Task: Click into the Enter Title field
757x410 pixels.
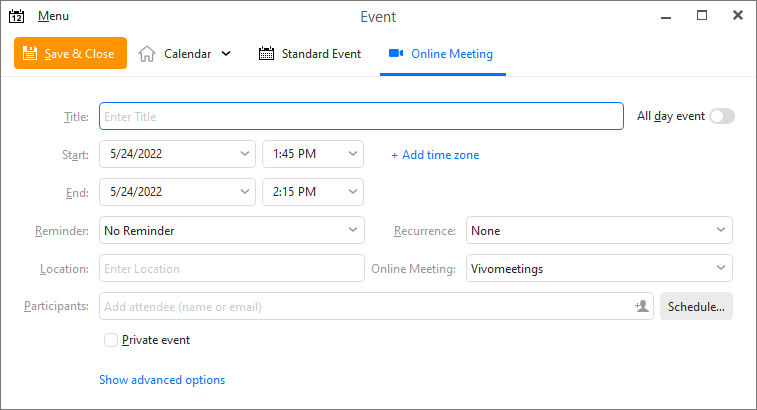Action: [x=361, y=116]
